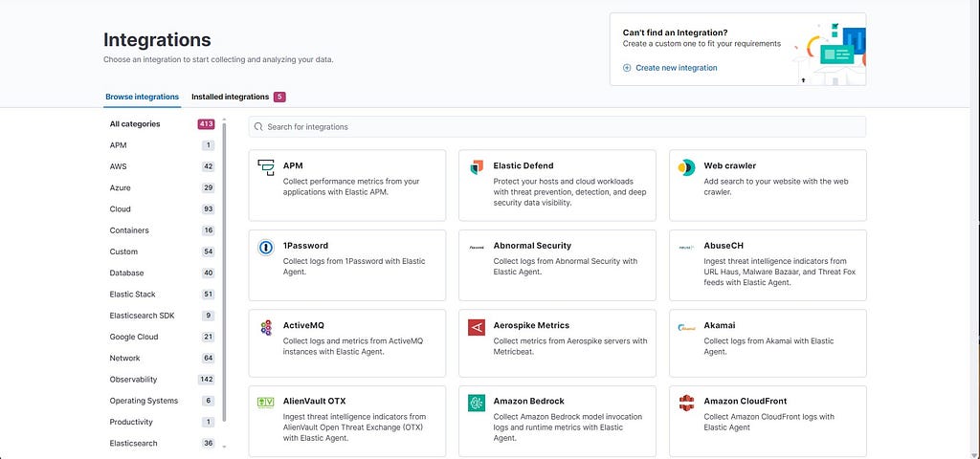Click the Amazon Bedrock green icon

pos(477,403)
